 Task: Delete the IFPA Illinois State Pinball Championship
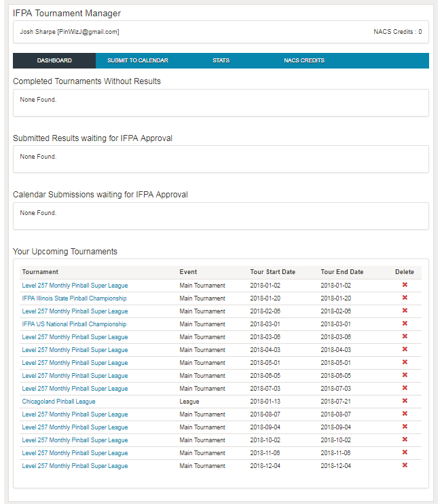click(x=405, y=298)
